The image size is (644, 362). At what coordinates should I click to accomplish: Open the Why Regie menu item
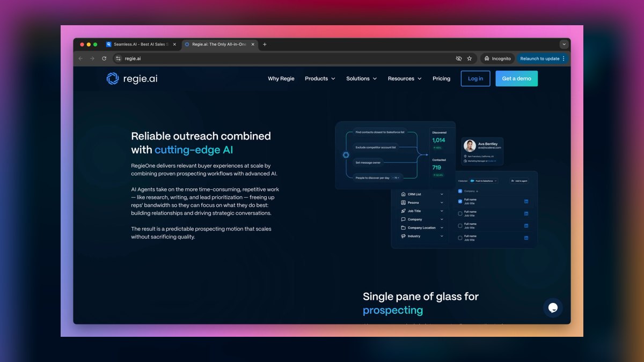point(281,79)
